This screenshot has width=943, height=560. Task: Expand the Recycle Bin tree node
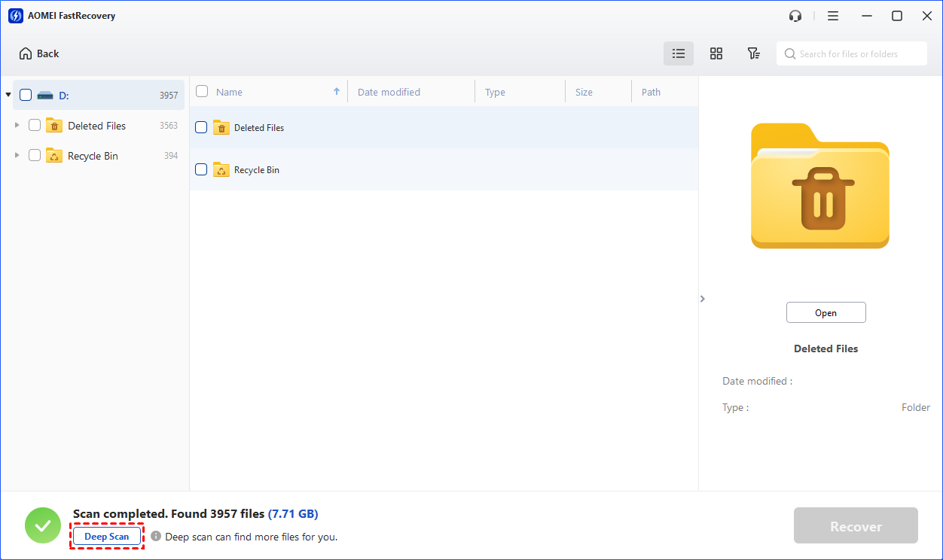17,156
